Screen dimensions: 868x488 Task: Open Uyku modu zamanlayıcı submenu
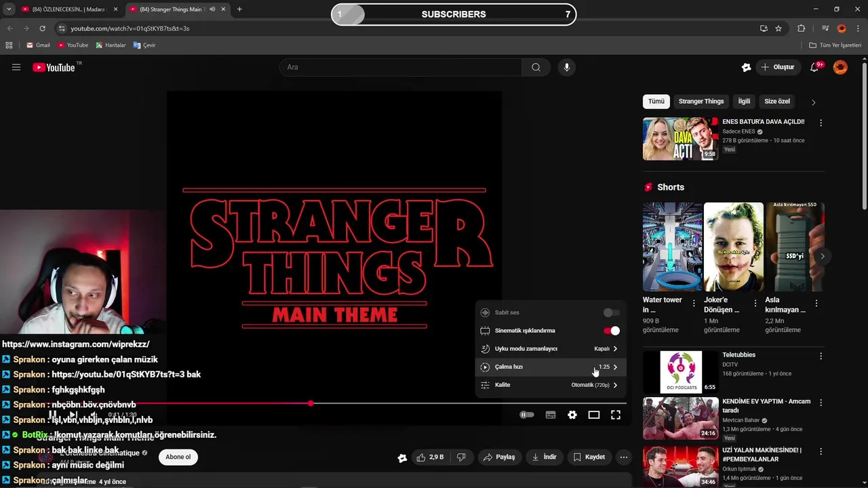coord(549,349)
